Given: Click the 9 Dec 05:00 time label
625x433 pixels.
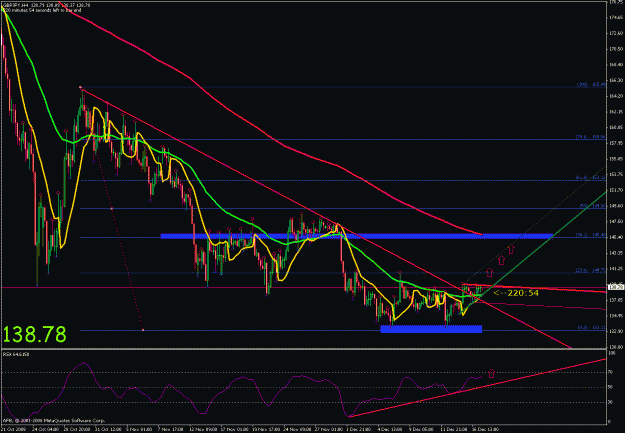Looking at the screenshot, I should pyautogui.click(x=422, y=429).
